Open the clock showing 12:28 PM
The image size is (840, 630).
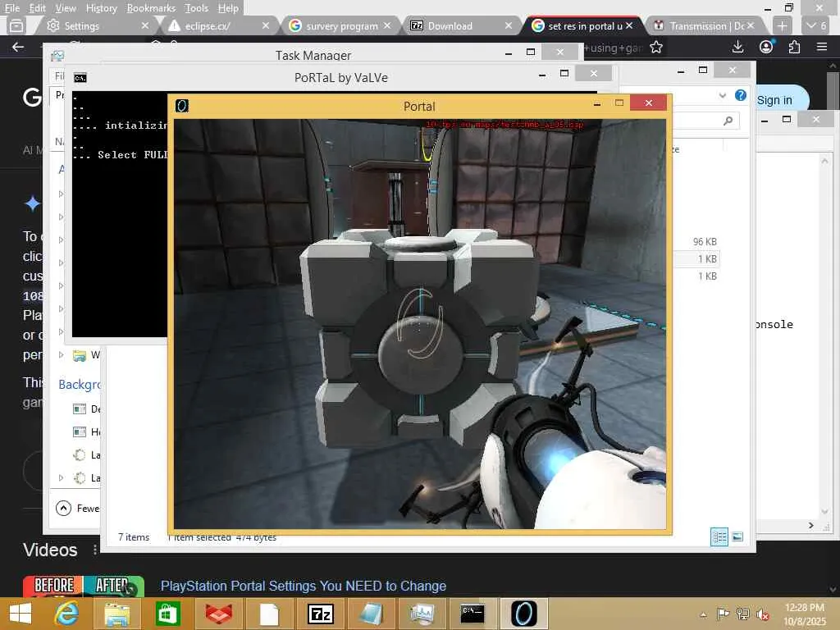804,614
